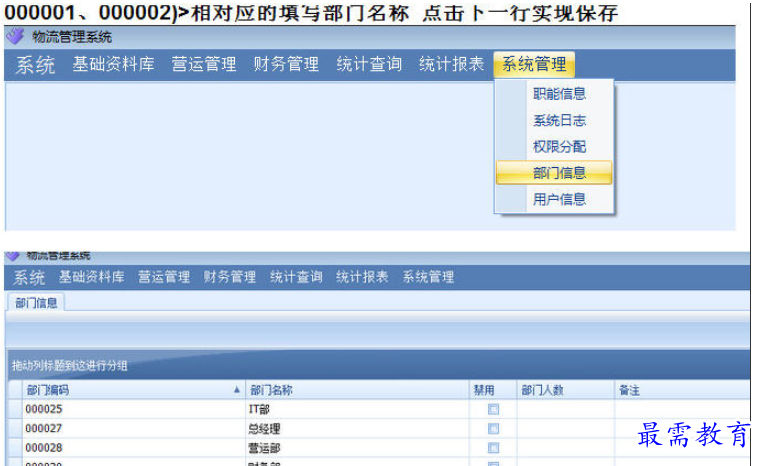Open 财务管理 menu in the upper window
This screenshot has height=466, width=759.
286,65
